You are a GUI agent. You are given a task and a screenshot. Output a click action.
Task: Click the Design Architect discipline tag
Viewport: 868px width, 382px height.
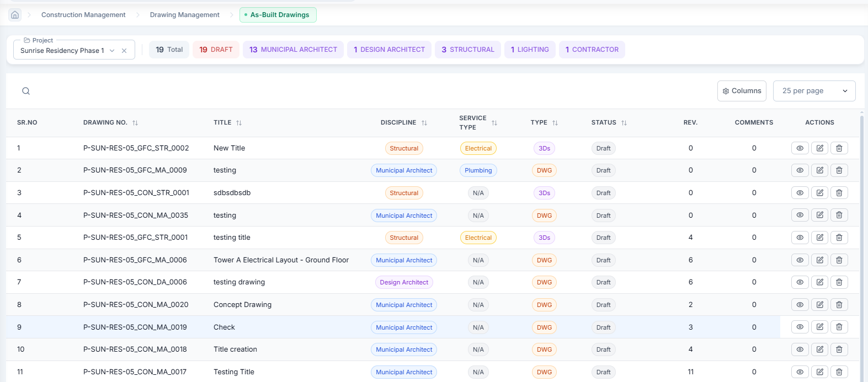404,282
